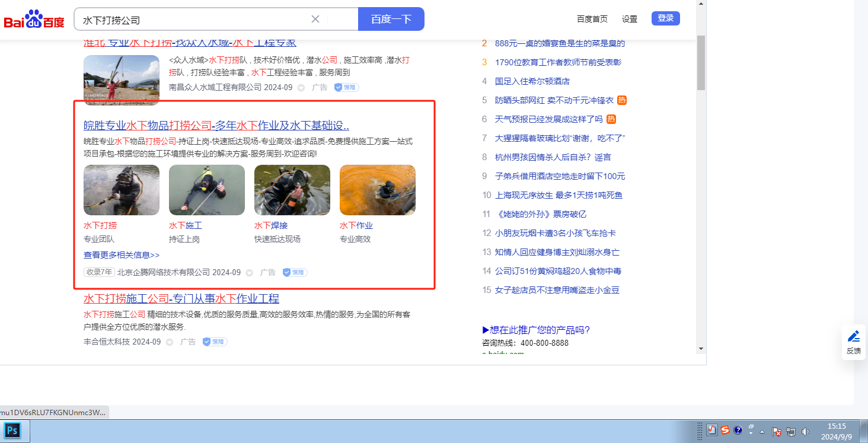
Task: Open hot search 女子趁店员不注意用嘴盗走小金豆
Action: point(557,290)
